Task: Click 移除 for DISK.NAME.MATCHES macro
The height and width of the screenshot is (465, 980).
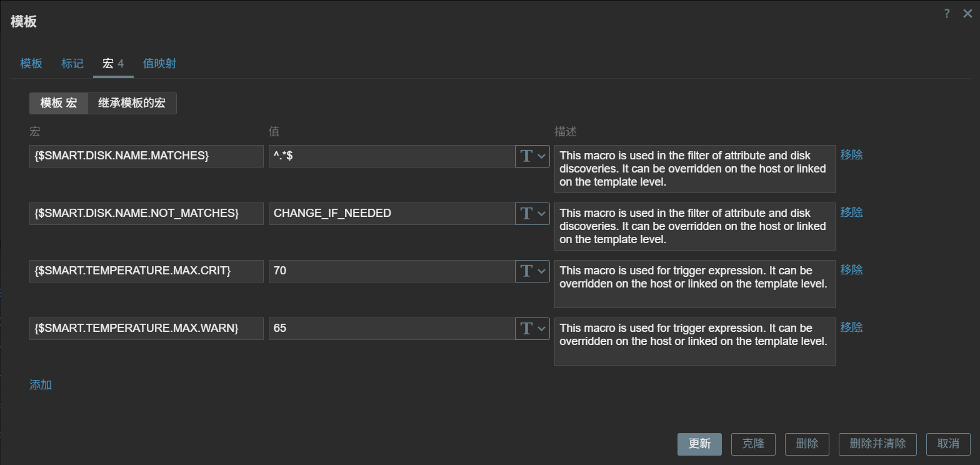Action: coord(851,154)
